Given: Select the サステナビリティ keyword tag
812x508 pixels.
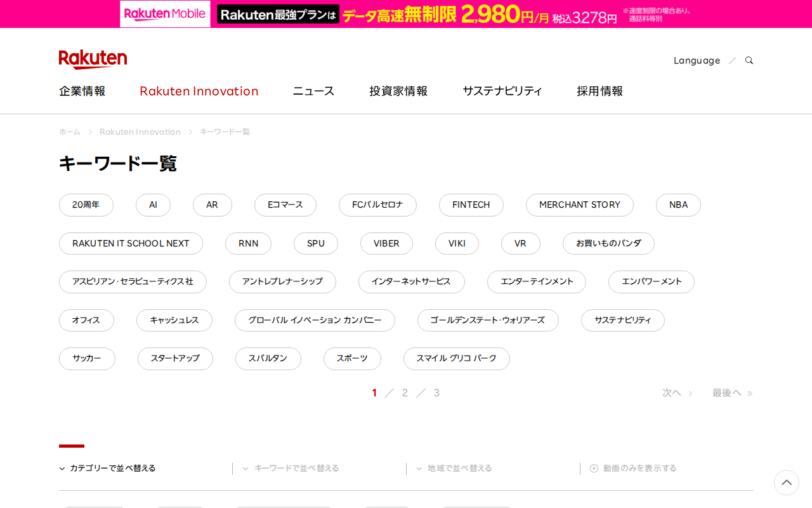Looking at the screenshot, I should point(623,321).
